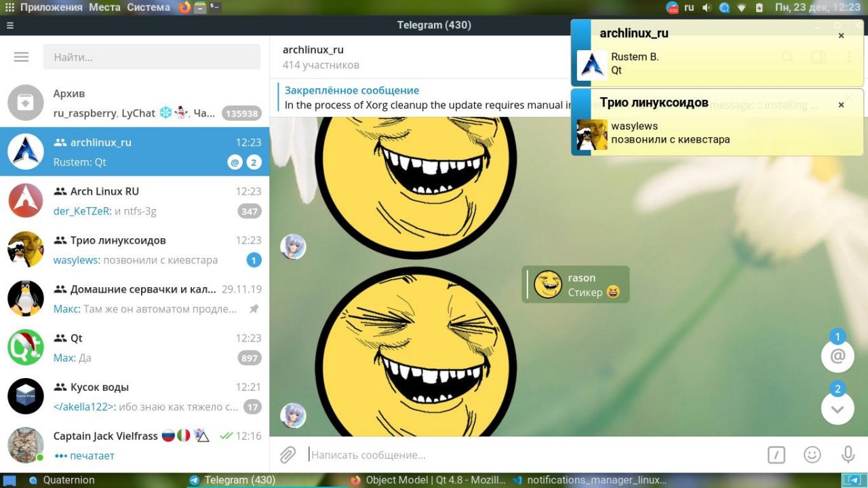Launch the terminal from the top panel
This screenshot has height=488, width=868.
click(215, 7)
